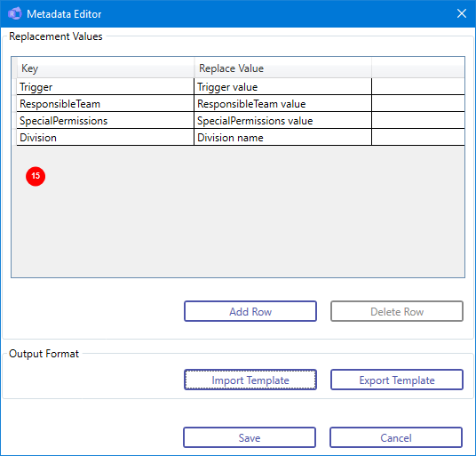Click the Add Row button
This screenshot has width=476, height=456.
250,311
